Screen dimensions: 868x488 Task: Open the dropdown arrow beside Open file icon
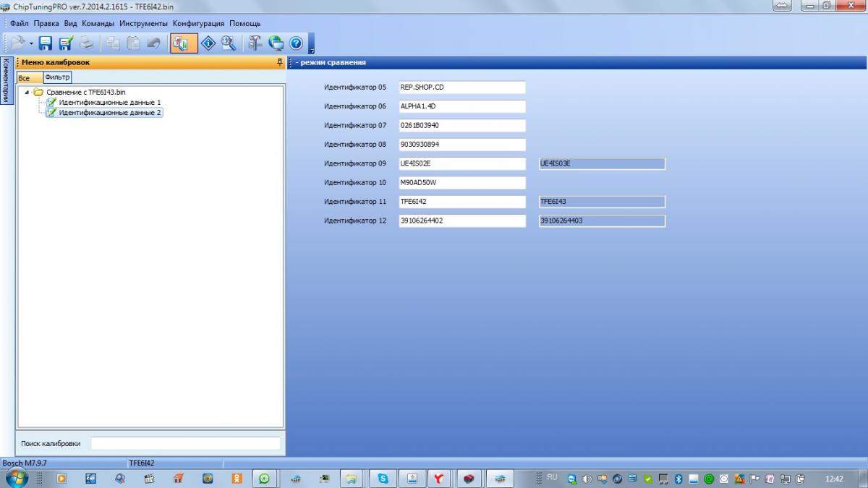(x=31, y=44)
